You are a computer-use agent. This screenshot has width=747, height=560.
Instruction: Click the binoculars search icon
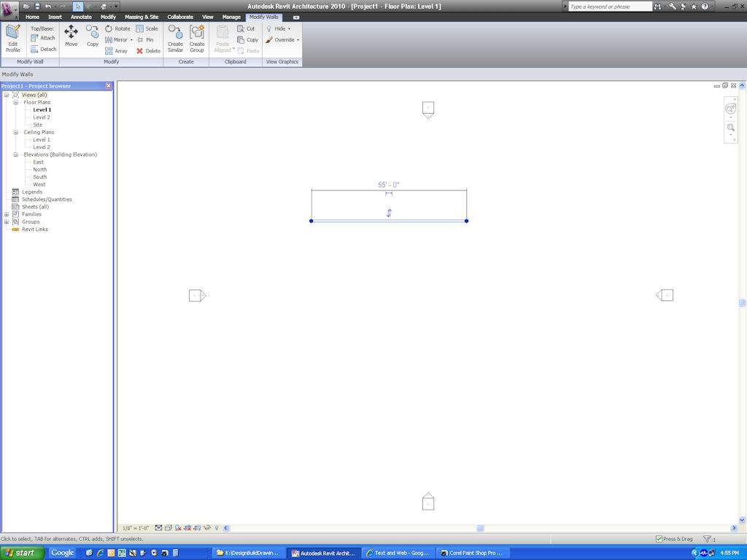coord(658,7)
